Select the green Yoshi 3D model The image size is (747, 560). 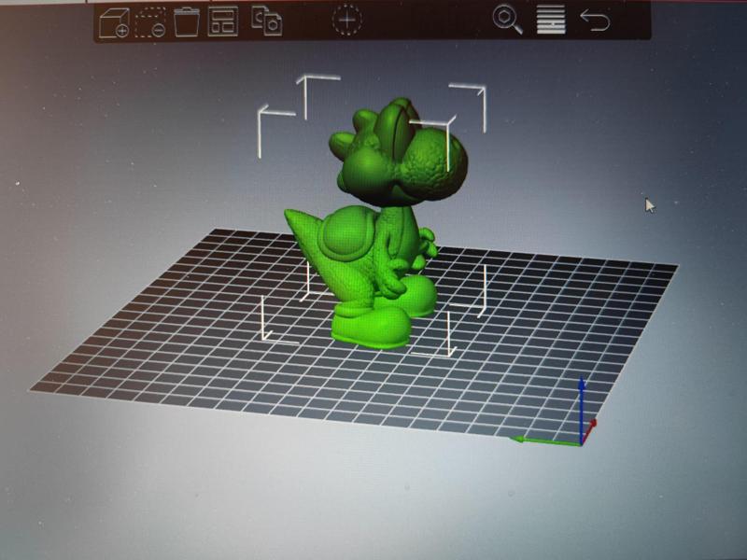(376, 224)
